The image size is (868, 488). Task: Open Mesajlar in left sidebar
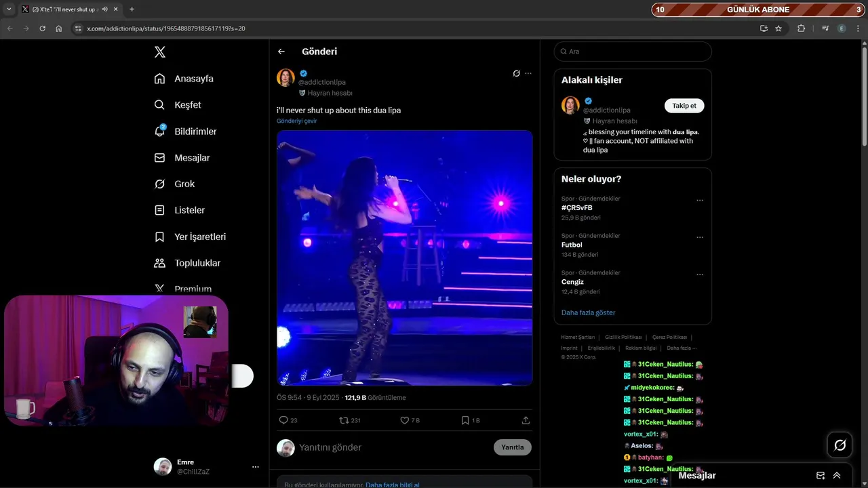182,158
